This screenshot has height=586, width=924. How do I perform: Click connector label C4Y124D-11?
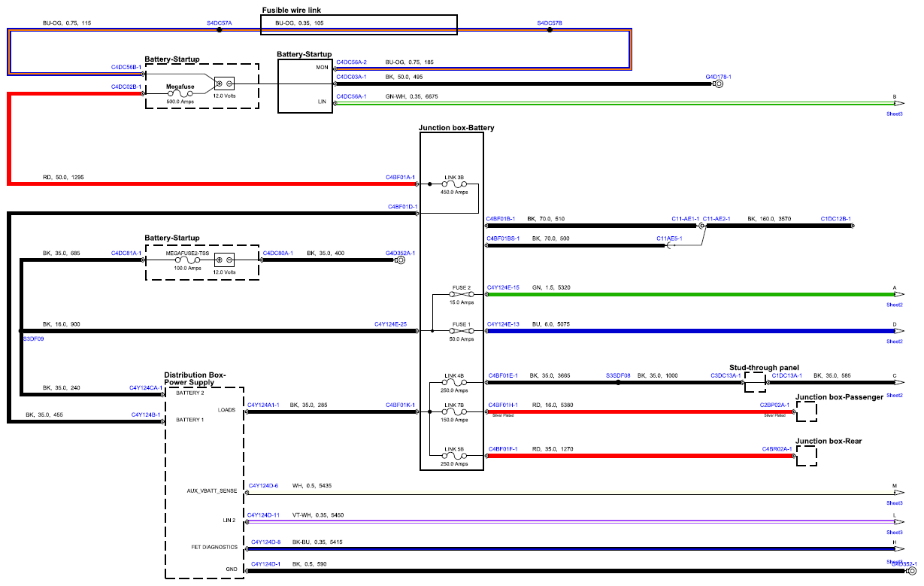click(x=264, y=515)
